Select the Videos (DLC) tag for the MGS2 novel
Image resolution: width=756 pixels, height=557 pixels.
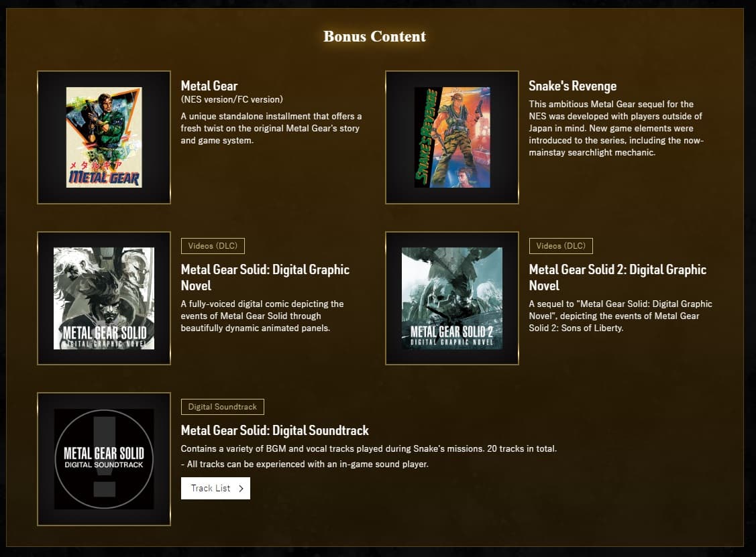click(x=561, y=245)
